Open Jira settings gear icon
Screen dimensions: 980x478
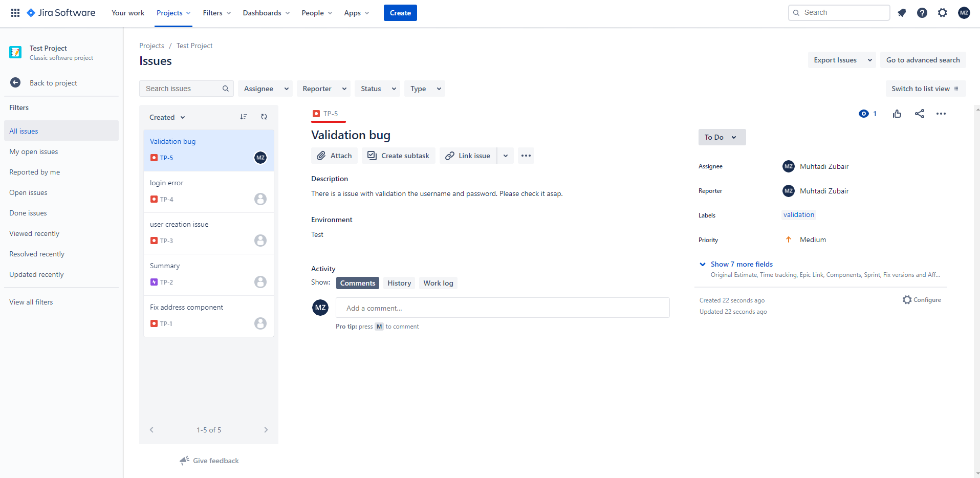tap(942, 12)
